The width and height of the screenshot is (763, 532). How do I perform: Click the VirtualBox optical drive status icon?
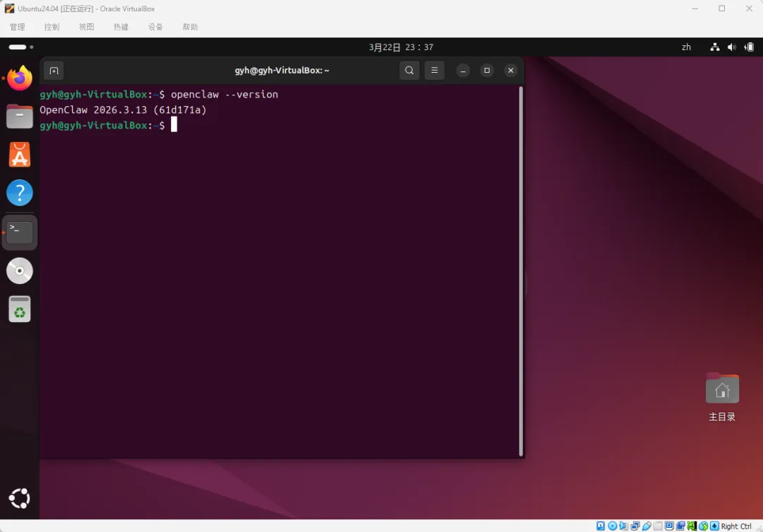tap(613, 526)
